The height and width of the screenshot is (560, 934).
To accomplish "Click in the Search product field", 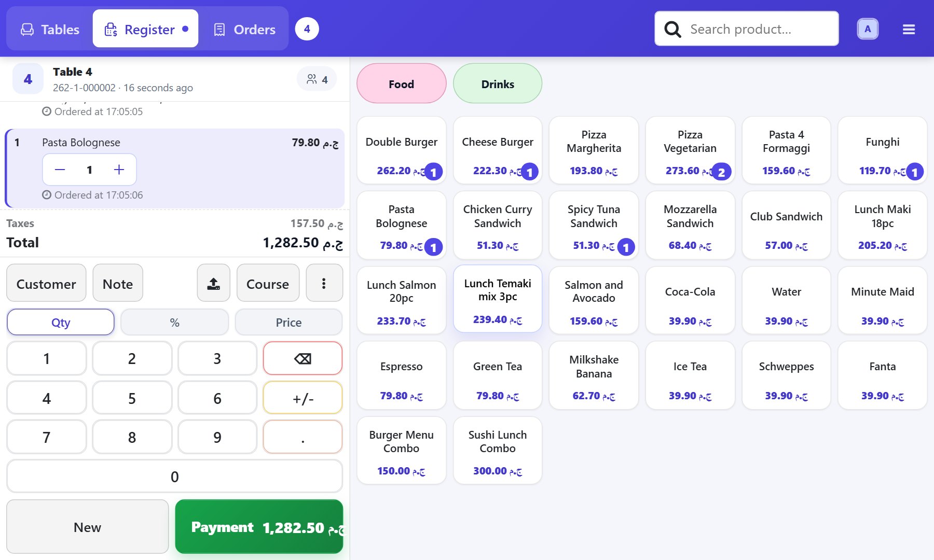I will coord(747,29).
